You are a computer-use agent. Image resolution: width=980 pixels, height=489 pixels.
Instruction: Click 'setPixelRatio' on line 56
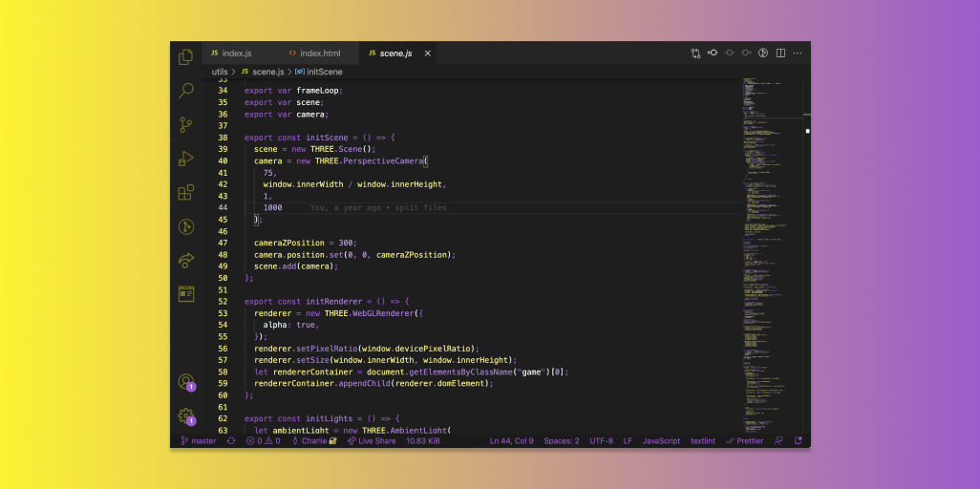click(x=329, y=349)
